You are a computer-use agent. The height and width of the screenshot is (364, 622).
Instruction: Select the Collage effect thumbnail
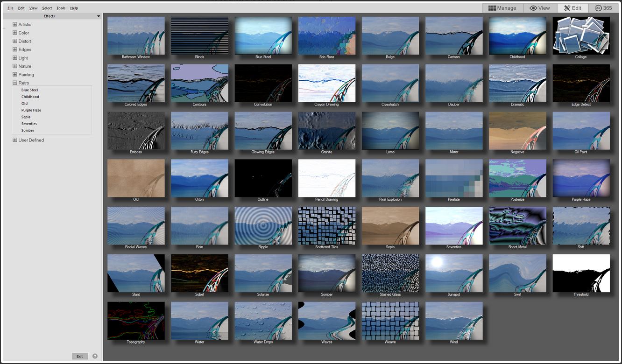(x=581, y=36)
